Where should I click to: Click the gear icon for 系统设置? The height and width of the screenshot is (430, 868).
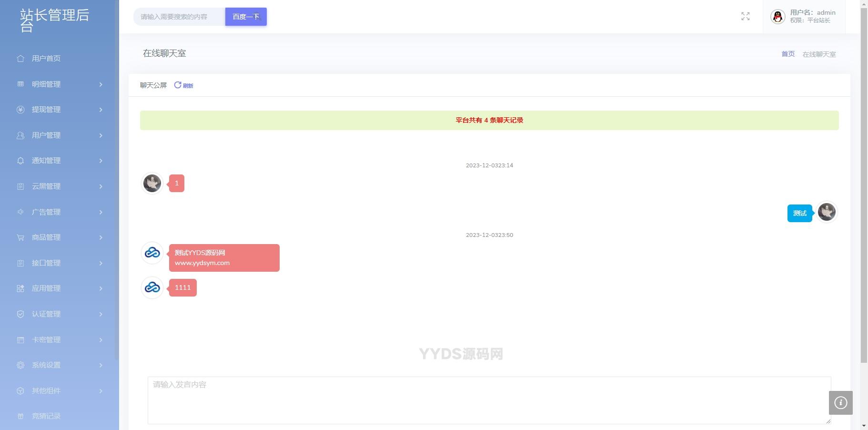pyautogui.click(x=20, y=365)
